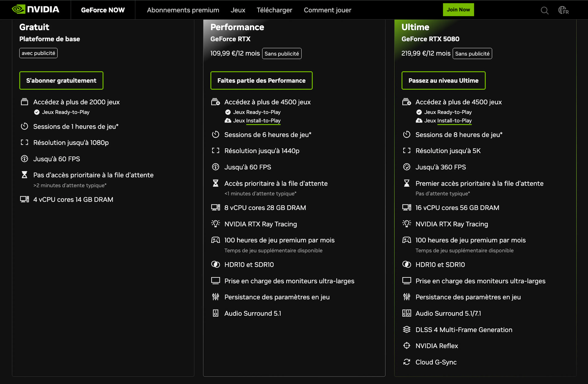Click the Ultime plan heading
Screen dimensions: 588x384
coord(415,27)
